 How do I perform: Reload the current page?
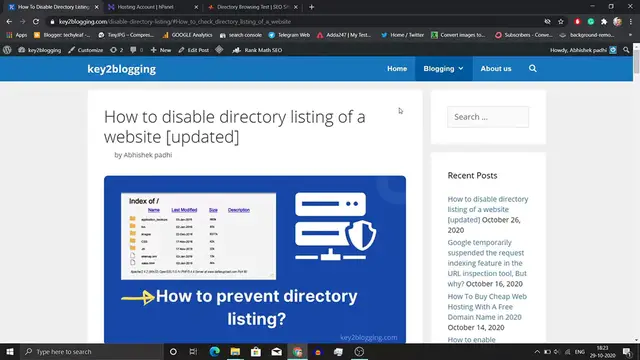(36, 22)
